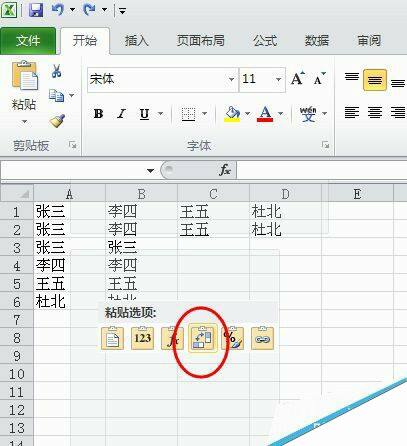Select row 7 header
The width and height of the screenshot is (407, 446).
coord(17,320)
